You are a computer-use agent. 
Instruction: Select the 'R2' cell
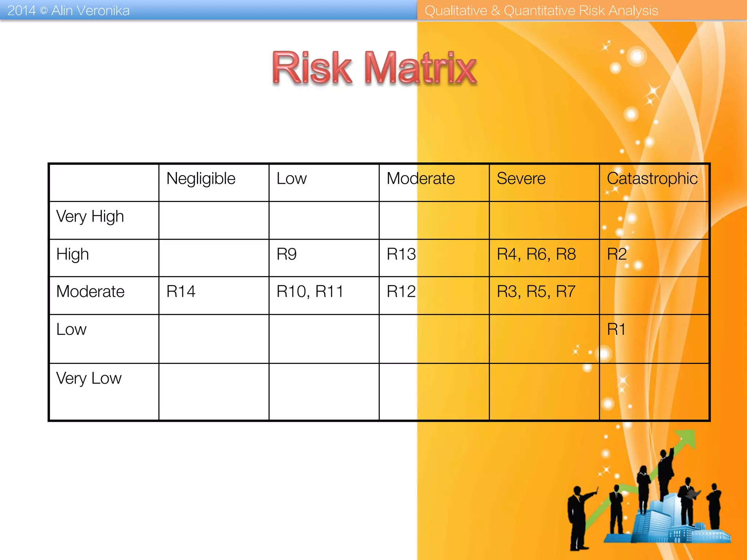point(654,258)
